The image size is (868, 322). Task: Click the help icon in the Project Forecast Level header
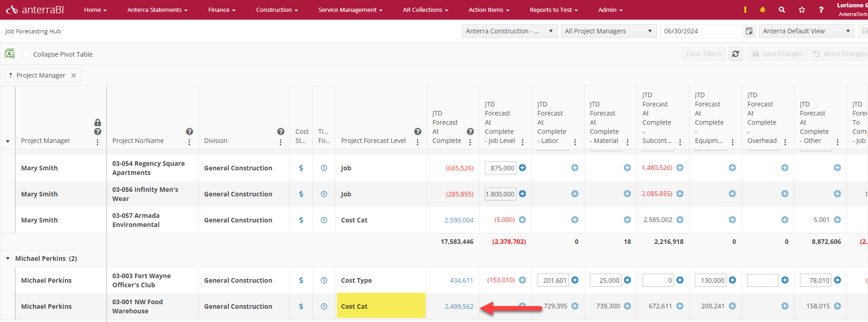point(418,132)
